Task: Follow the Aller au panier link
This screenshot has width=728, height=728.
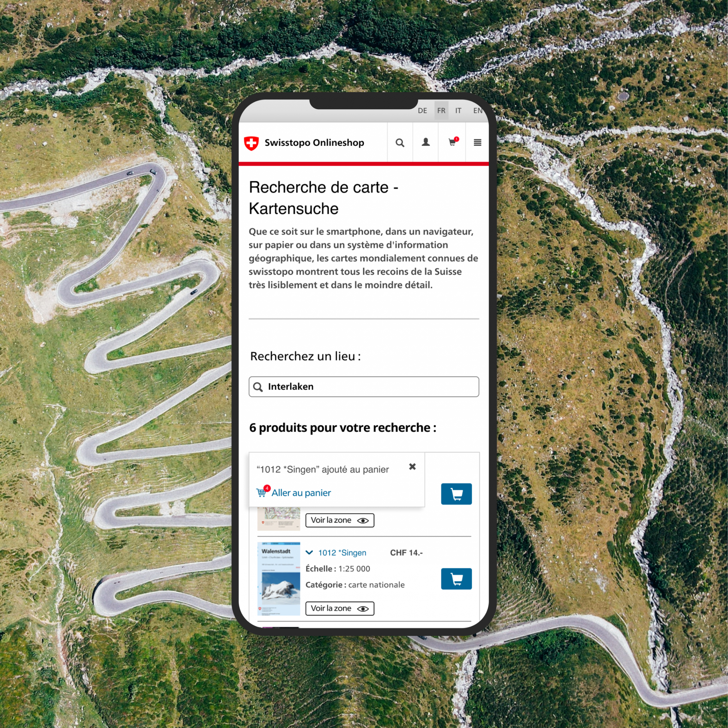Action: click(301, 493)
